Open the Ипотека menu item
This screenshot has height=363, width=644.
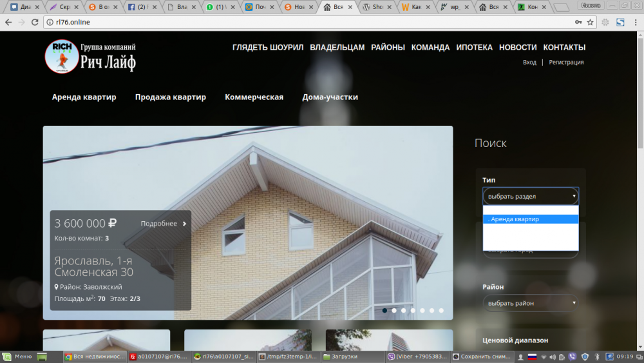click(474, 47)
